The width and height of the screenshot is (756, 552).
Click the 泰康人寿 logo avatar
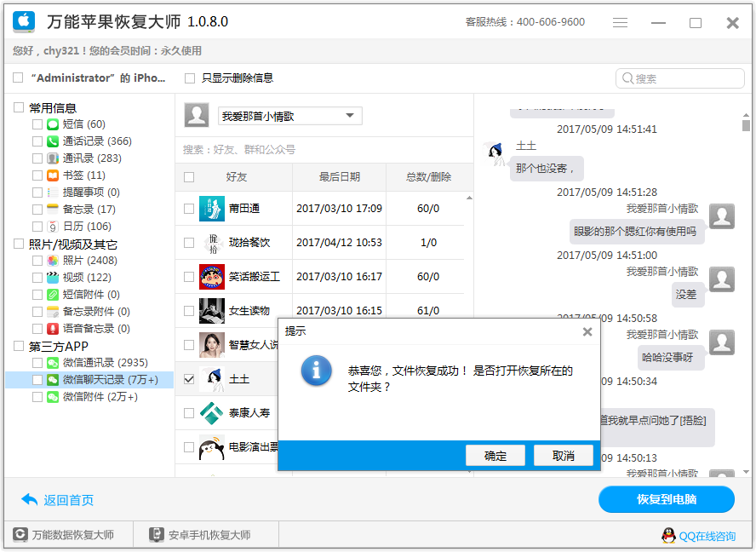(x=212, y=413)
